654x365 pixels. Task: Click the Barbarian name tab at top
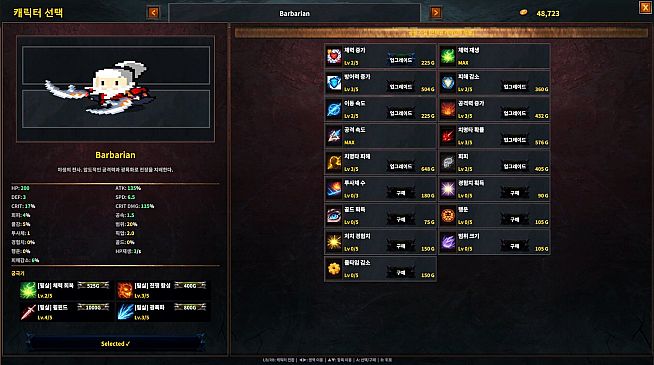[x=294, y=13]
